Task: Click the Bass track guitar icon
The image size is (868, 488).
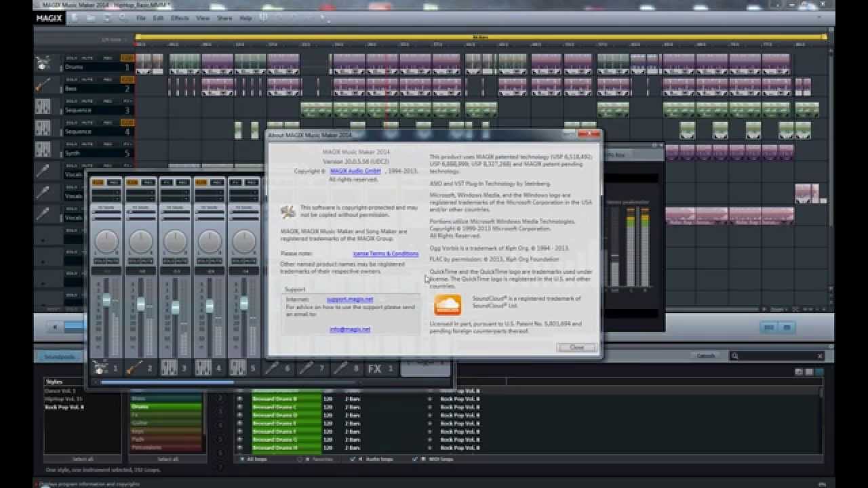Action: [43, 85]
